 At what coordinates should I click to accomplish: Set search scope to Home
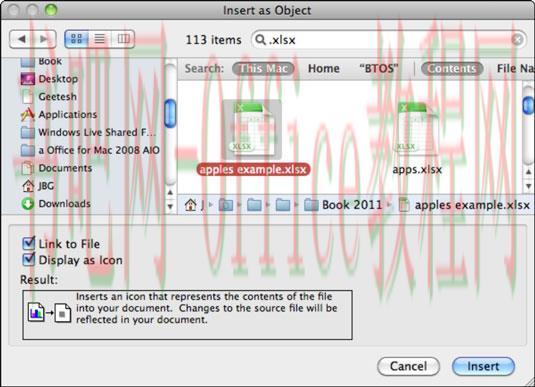pos(324,69)
